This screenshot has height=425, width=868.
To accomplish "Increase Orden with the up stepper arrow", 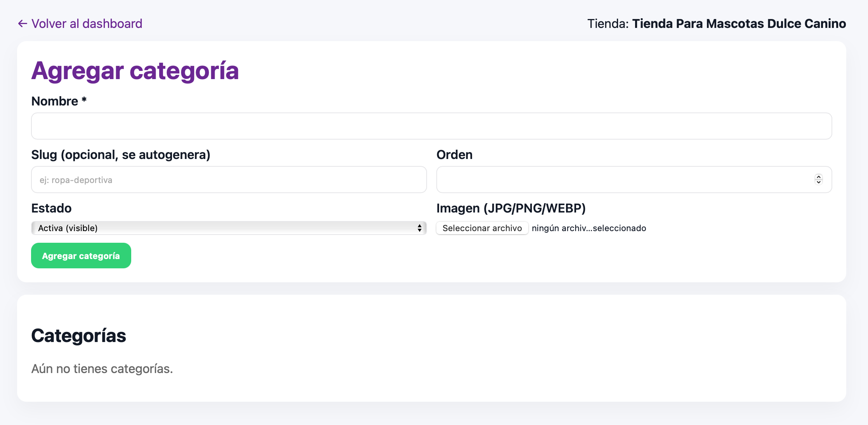I will click(818, 177).
